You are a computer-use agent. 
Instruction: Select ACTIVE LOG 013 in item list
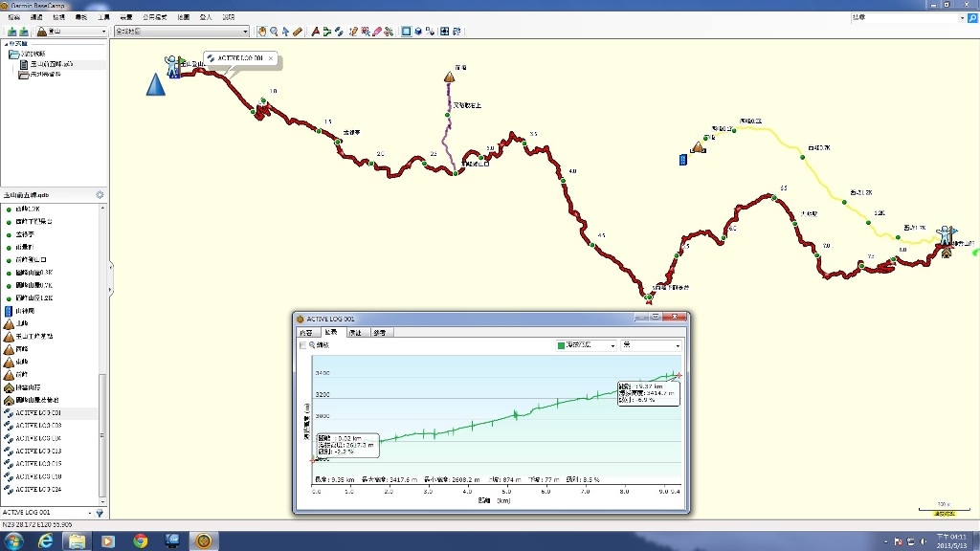50,452
